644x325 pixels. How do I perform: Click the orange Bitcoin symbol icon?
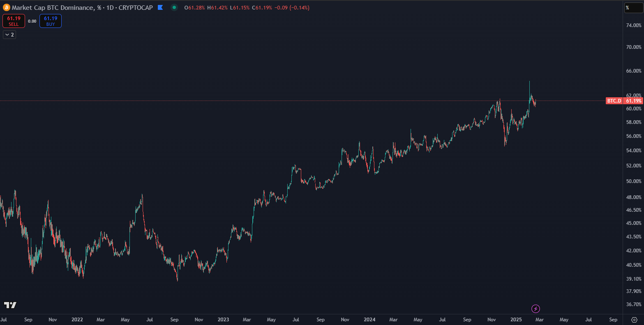6,7
